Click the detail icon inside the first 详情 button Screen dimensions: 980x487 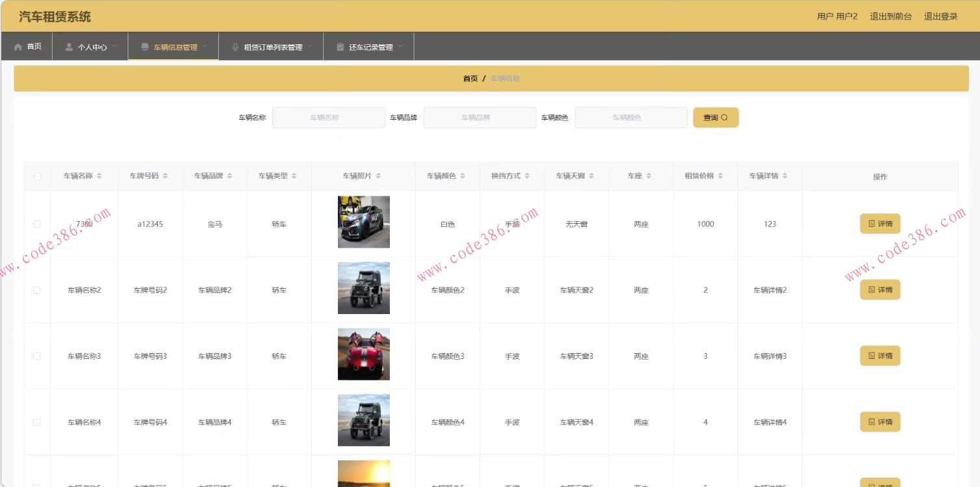coord(871,223)
